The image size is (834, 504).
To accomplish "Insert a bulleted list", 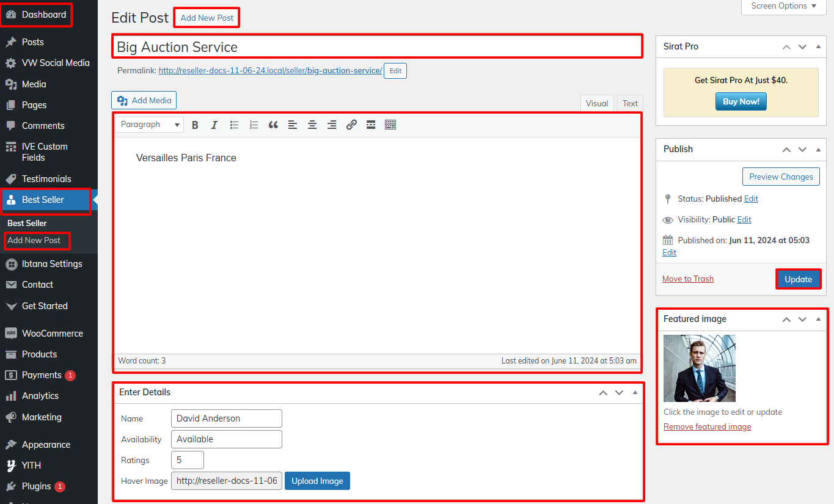I will [x=234, y=125].
